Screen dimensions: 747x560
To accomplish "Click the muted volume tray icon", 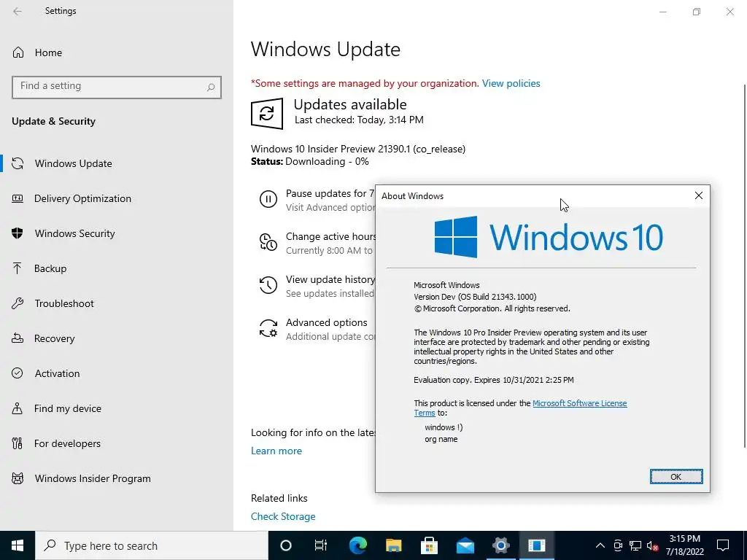I will pos(652,545).
